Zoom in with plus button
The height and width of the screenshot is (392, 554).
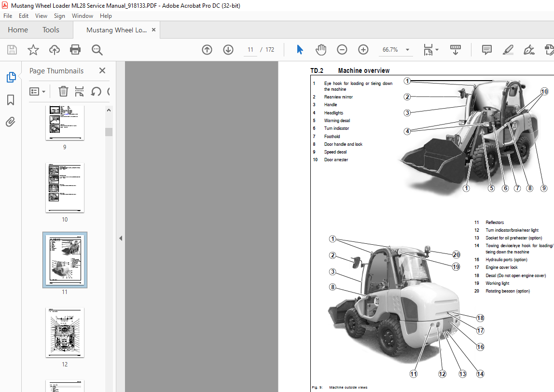click(x=363, y=50)
